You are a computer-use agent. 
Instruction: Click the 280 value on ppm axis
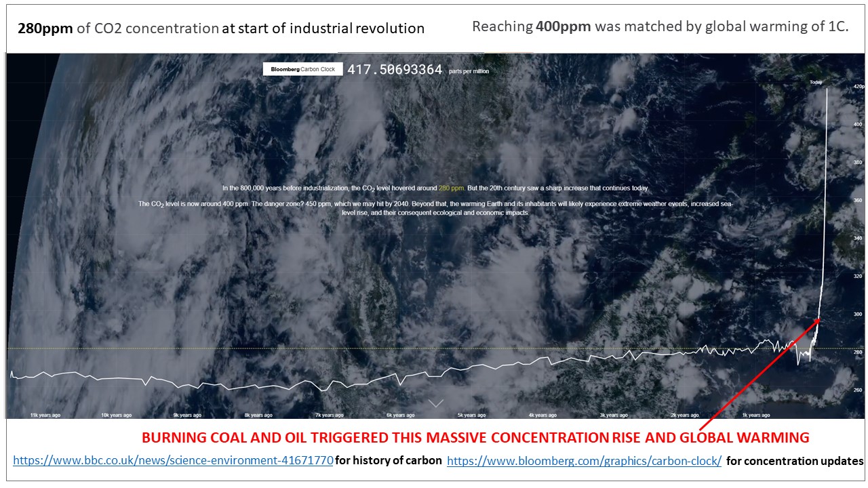click(x=858, y=352)
